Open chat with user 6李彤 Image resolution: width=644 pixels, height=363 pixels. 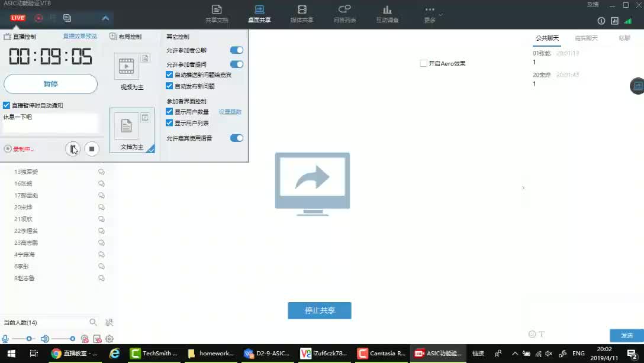click(101, 266)
